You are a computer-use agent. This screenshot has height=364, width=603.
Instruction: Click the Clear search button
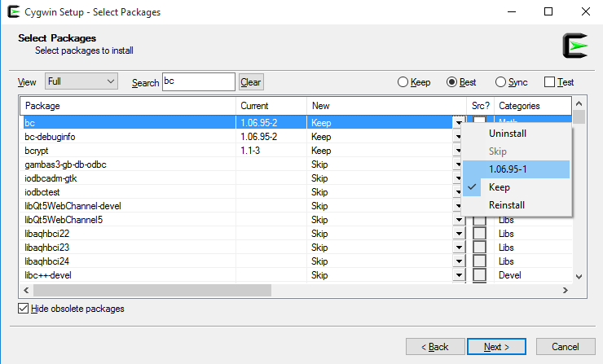click(251, 82)
